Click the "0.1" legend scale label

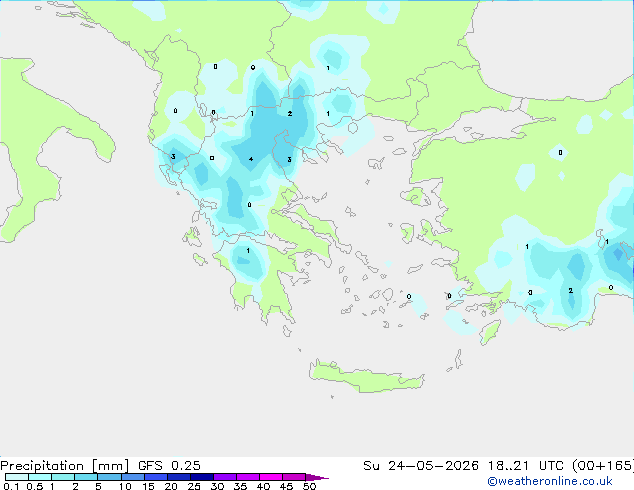[x=11, y=486]
